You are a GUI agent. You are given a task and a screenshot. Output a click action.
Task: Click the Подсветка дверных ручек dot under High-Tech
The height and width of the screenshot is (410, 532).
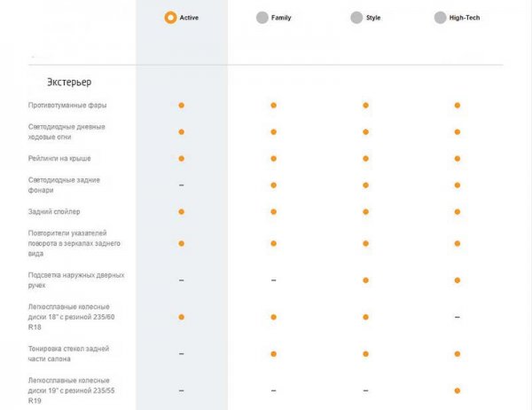click(458, 280)
